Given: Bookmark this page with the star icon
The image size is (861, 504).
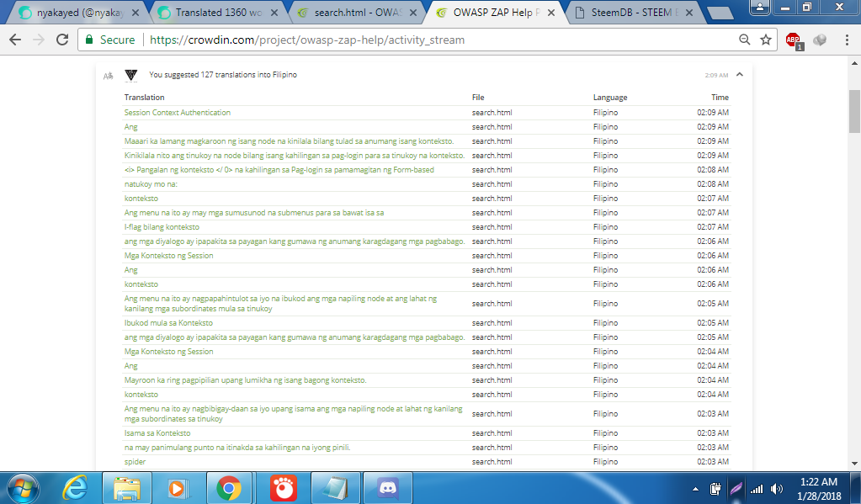Looking at the screenshot, I should point(765,40).
